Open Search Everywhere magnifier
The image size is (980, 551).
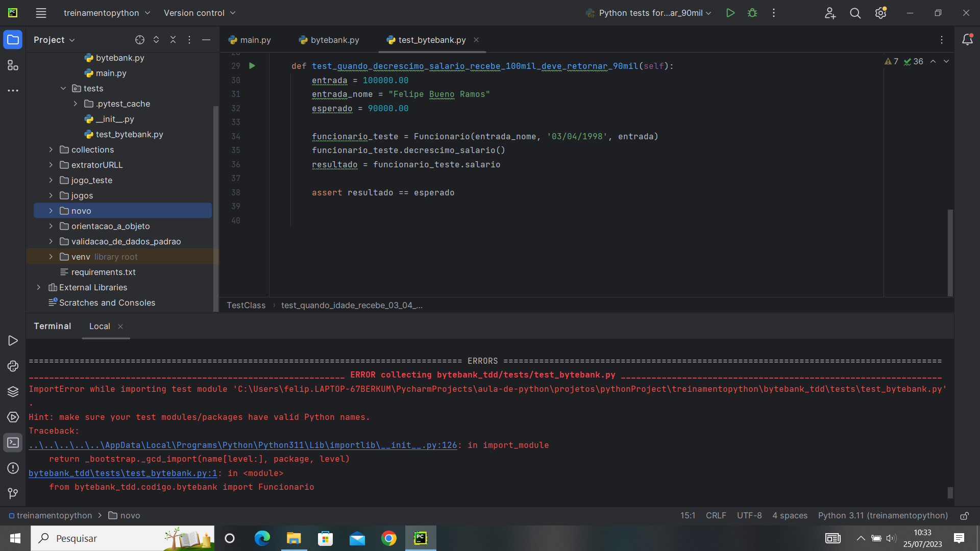[x=855, y=13]
